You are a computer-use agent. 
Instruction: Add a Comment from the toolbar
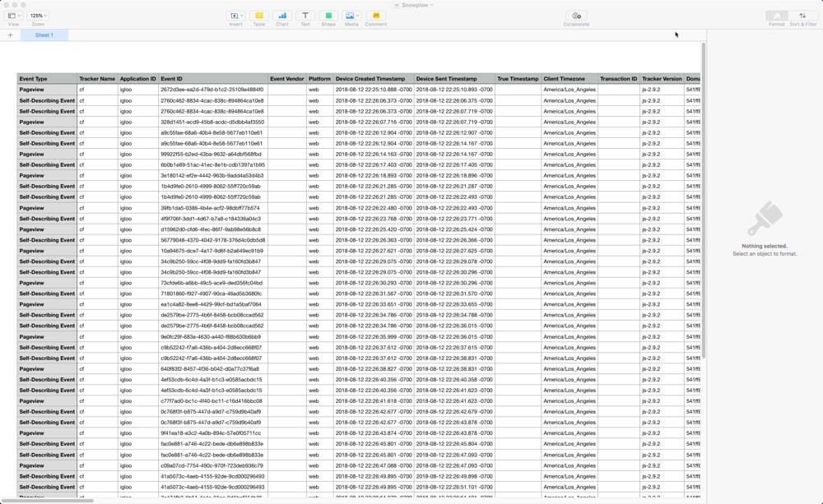pos(376,16)
